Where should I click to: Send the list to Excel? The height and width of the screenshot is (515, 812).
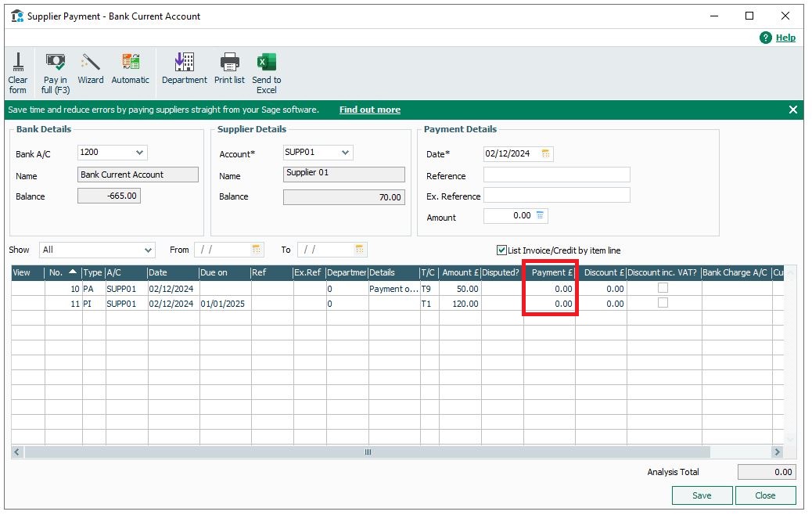267,63
